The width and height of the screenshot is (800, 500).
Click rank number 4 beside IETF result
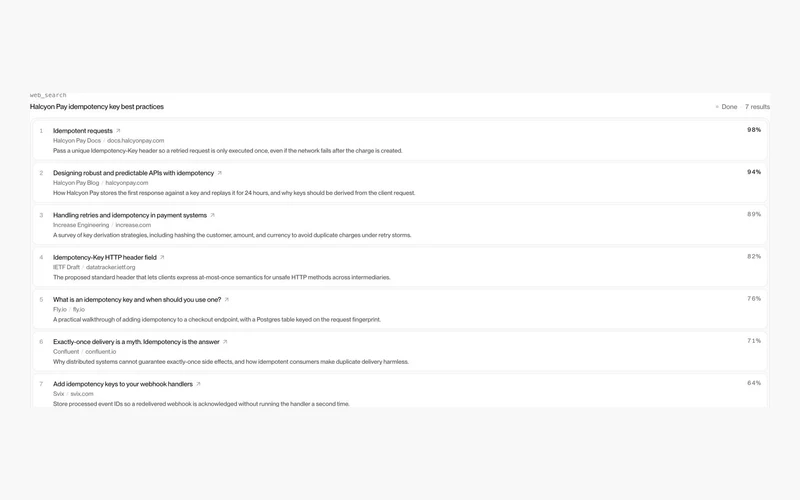[41, 258]
